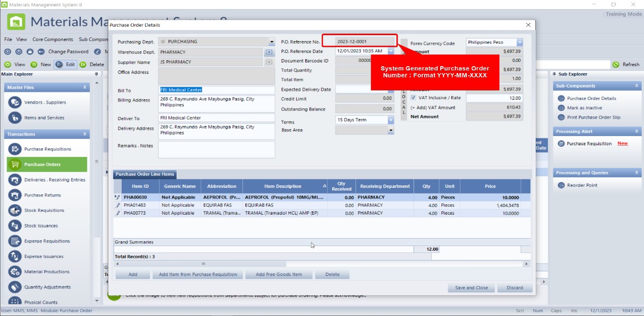Click the line items horizontal scrollbar
The image size is (644, 316).
320,264
